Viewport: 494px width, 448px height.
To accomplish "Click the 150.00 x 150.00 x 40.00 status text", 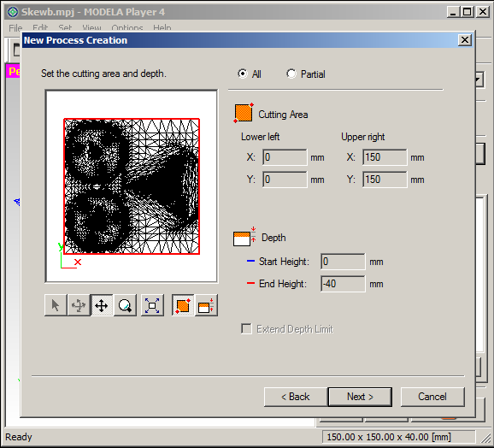I will 389,437.
